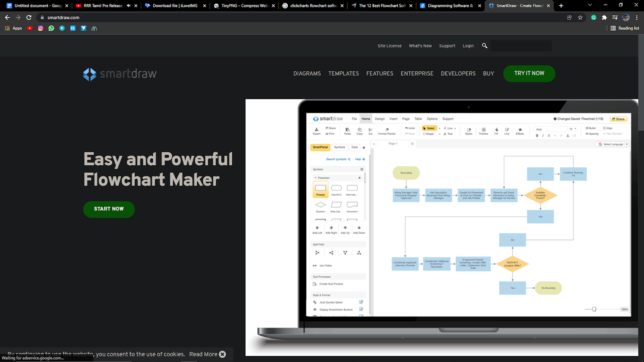Open the blue Y-shaped bookmark icon
Screen dimensions: 644x362
pos(83,28)
